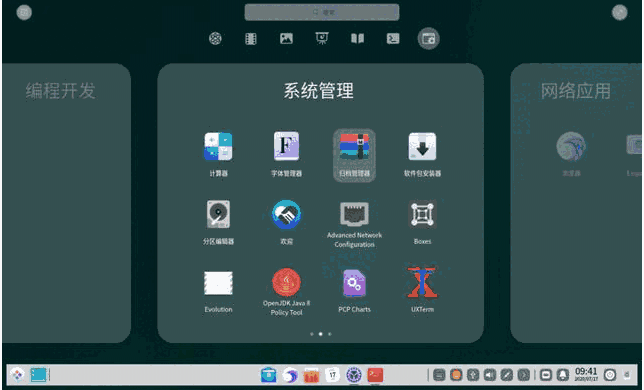644x390 pixels.
Task: Select the graphics category picture icon
Action: point(286,39)
